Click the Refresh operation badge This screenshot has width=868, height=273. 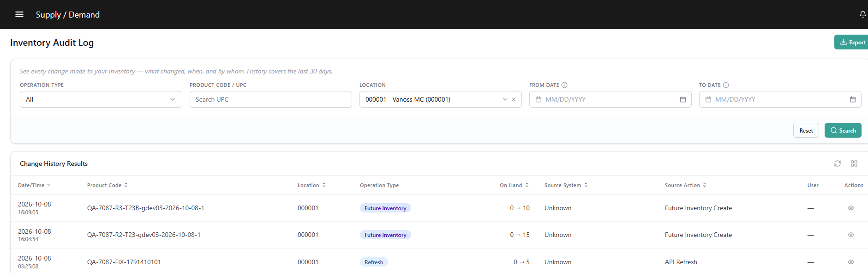click(x=374, y=262)
